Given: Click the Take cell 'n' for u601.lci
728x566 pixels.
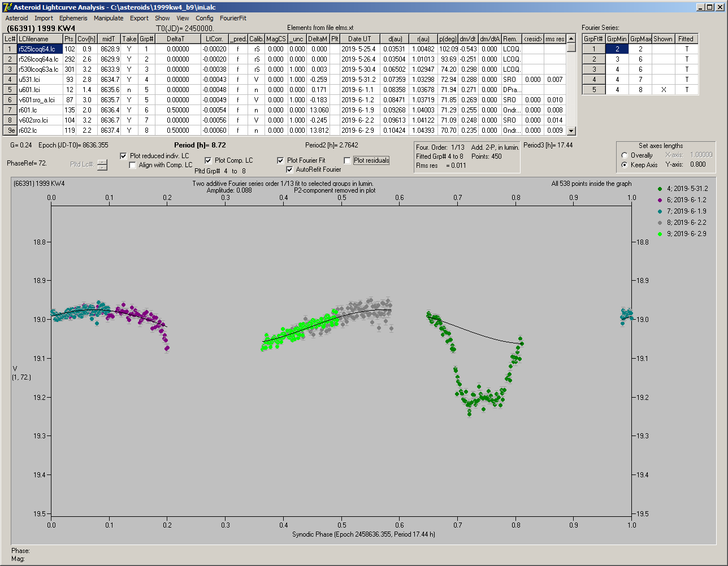Looking at the screenshot, I should pyautogui.click(x=129, y=90).
